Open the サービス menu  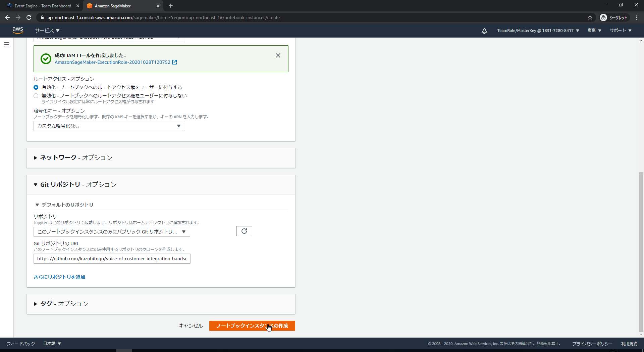[x=47, y=31]
